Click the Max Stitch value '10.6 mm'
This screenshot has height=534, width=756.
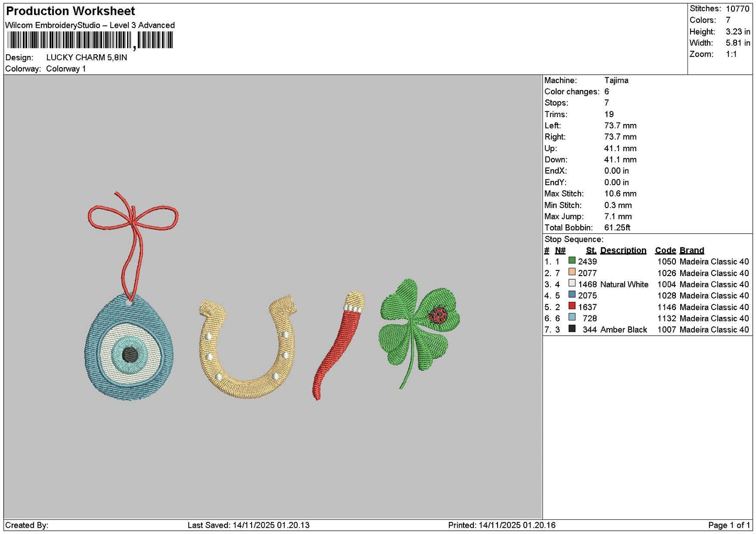coord(620,194)
